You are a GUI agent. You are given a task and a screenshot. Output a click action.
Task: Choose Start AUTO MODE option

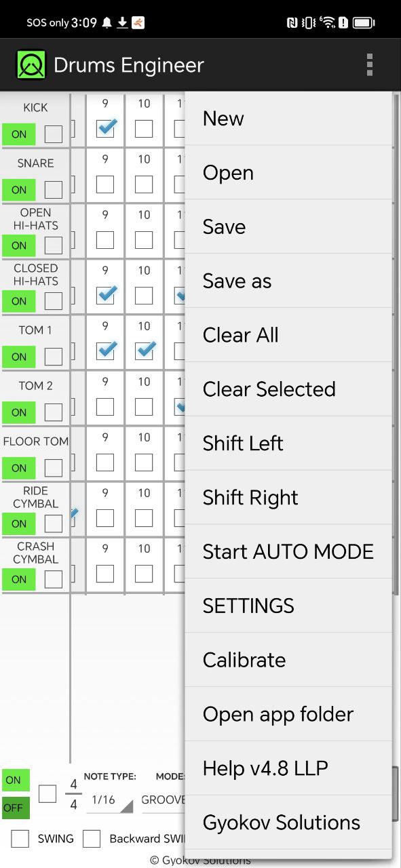tap(288, 551)
